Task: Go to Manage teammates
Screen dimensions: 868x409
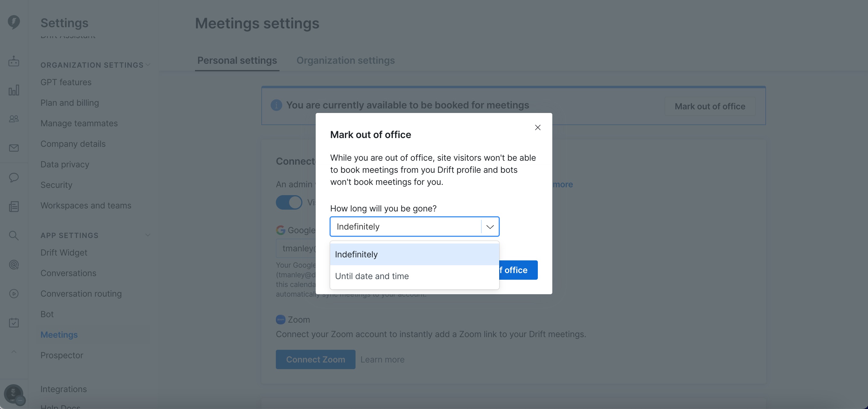Action: tap(79, 124)
